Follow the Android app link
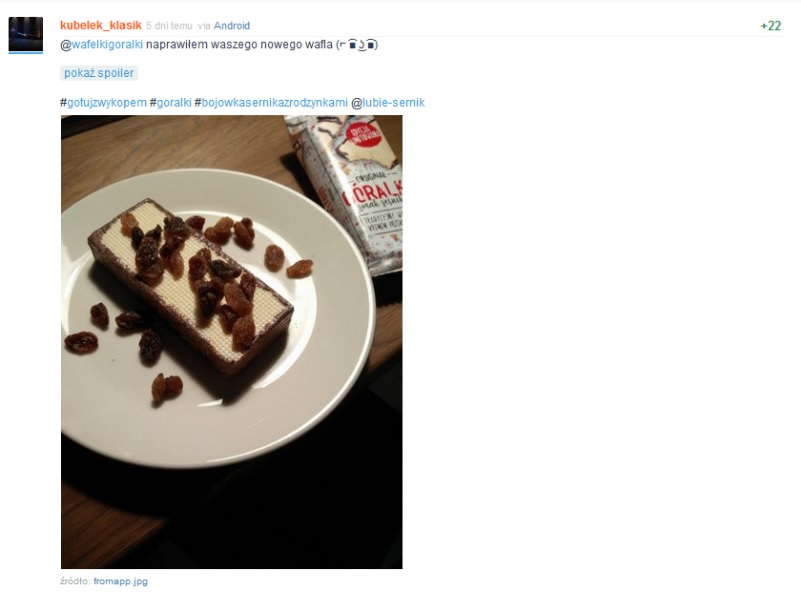This screenshot has height=596, width=801. coord(231,26)
